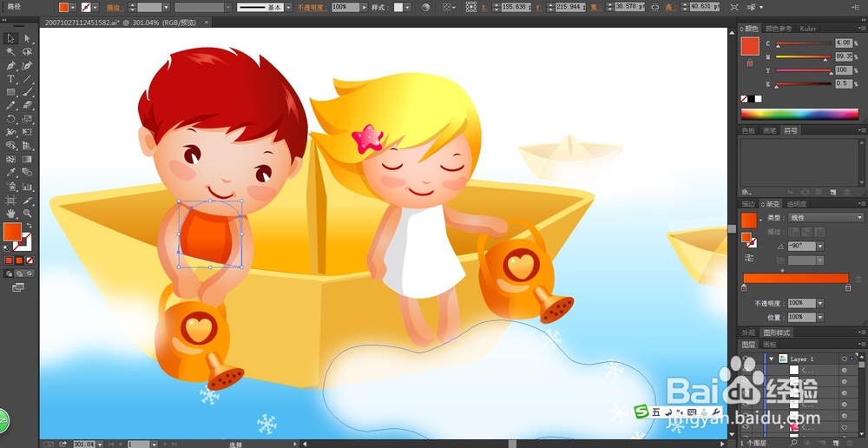The height and width of the screenshot is (448, 868).
Task: Open gradient 位置 100% dropdown
Action: point(820,317)
